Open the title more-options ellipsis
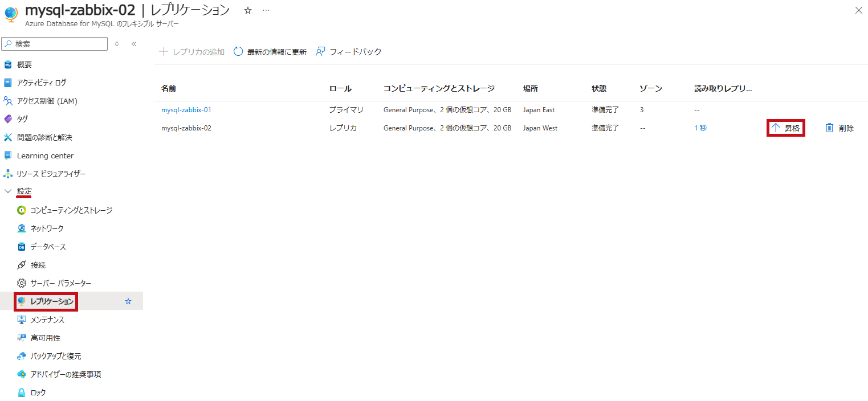868x401 pixels. tap(266, 10)
